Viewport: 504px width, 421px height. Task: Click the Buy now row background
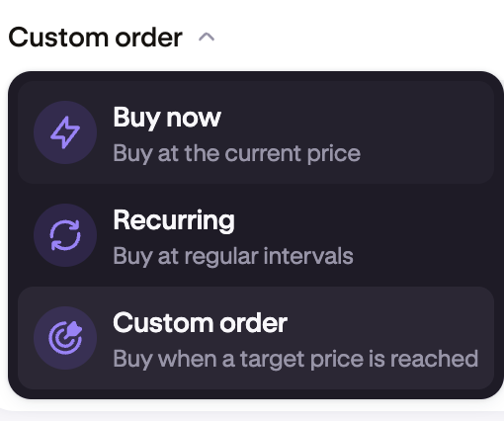click(256, 132)
